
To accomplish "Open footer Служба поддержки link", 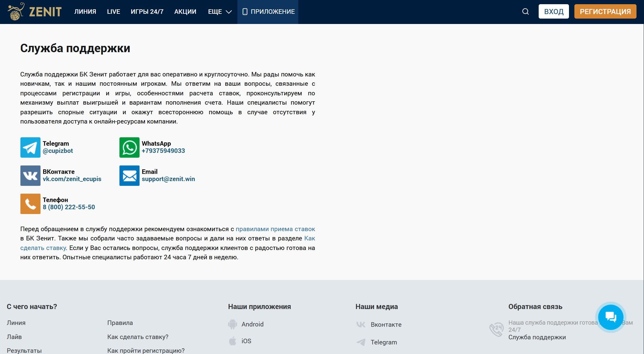I will 537,337.
